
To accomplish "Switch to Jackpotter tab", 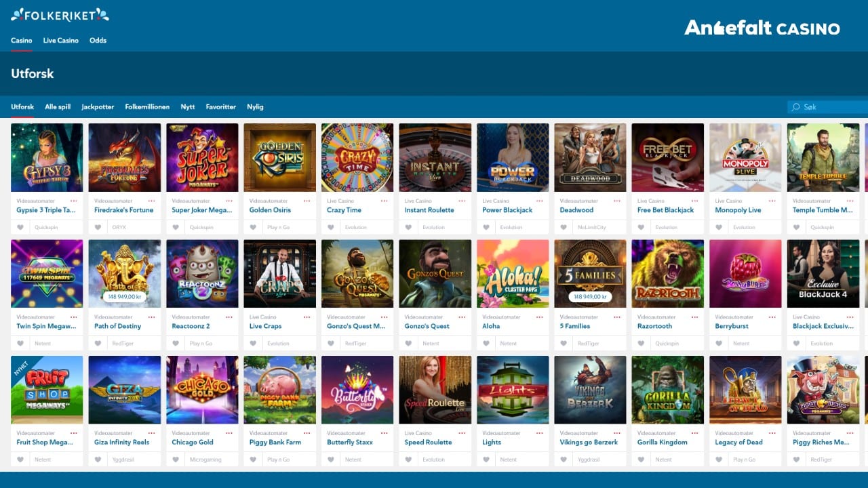I will tap(98, 107).
